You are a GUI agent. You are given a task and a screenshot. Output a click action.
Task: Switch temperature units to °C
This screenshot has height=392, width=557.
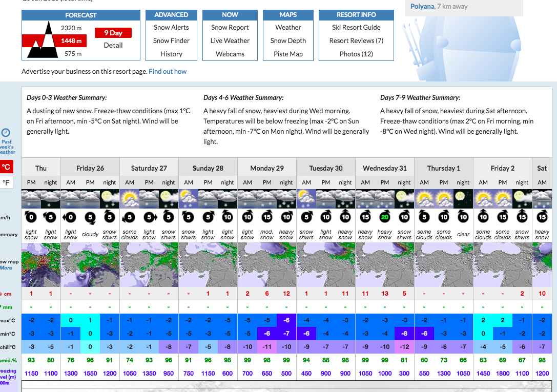click(x=6, y=167)
